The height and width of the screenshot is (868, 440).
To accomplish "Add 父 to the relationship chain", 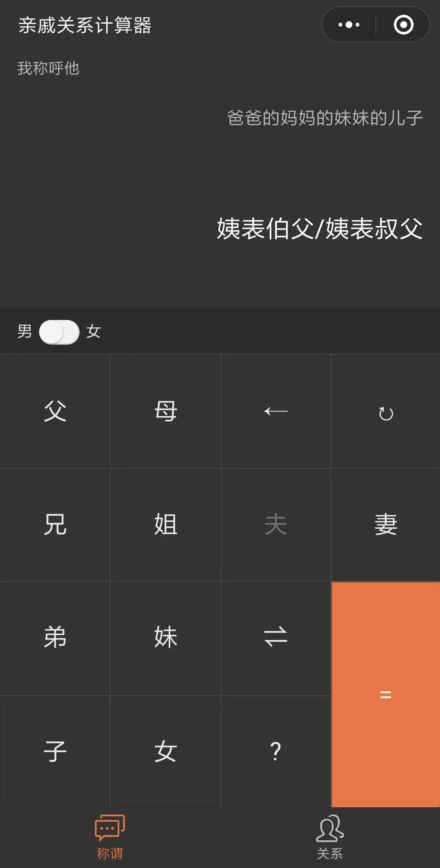I will point(55,411).
